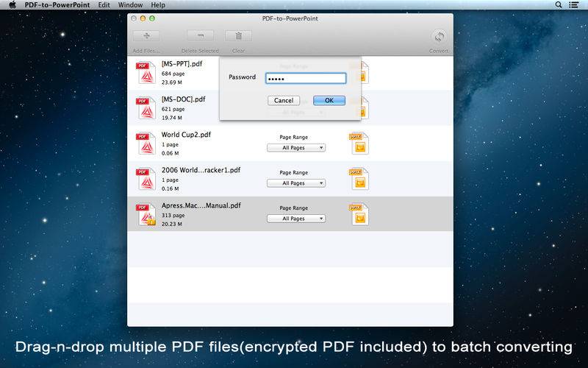Image resolution: width=588 pixels, height=368 pixels.
Task: Select the 2006 World...racker1.pdf file name
Action: click(x=201, y=170)
